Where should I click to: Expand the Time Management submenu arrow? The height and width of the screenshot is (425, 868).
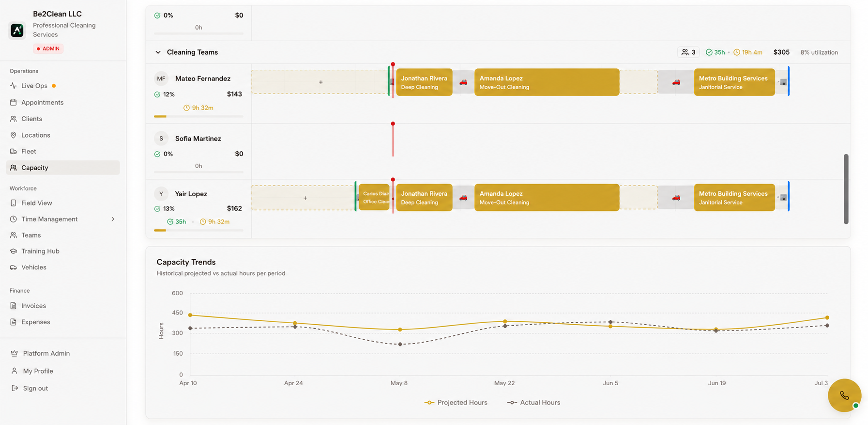(113, 219)
